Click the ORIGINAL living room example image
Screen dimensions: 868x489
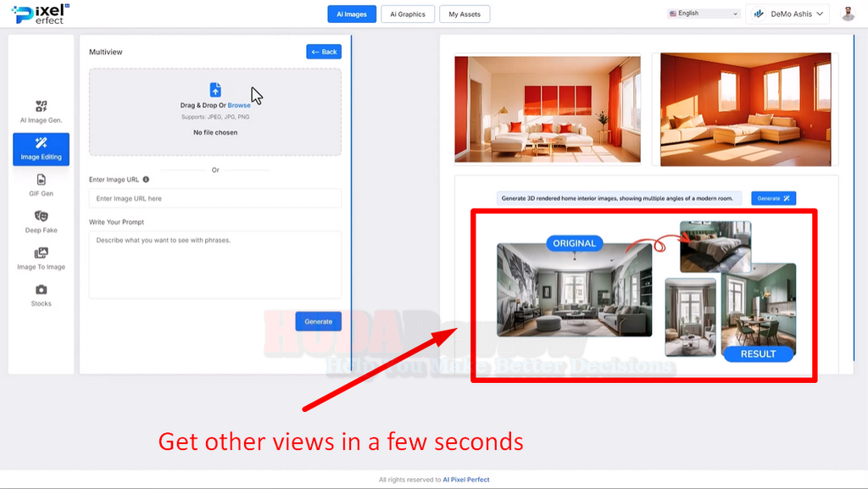574,289
